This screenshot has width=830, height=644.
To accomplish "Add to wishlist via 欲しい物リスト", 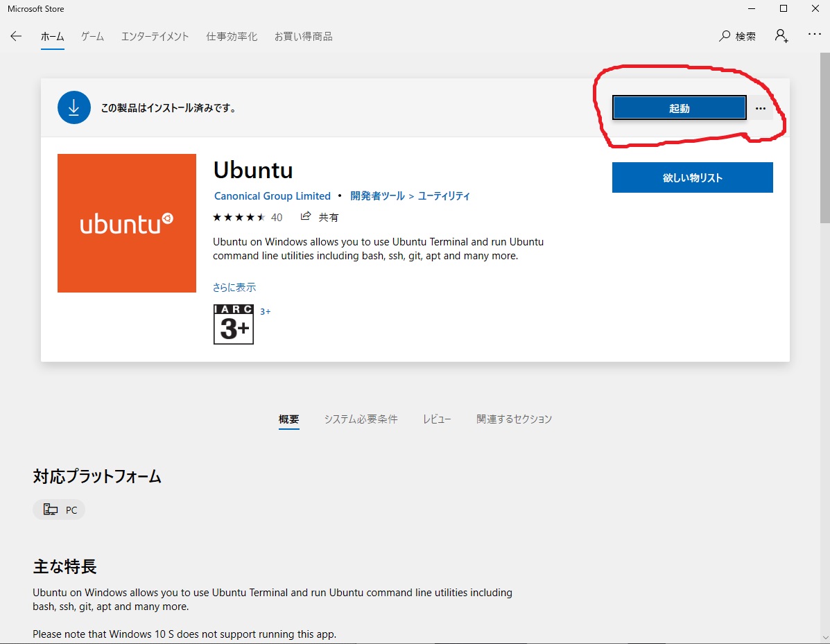I will pyautogui.click(x=693, y=177).
